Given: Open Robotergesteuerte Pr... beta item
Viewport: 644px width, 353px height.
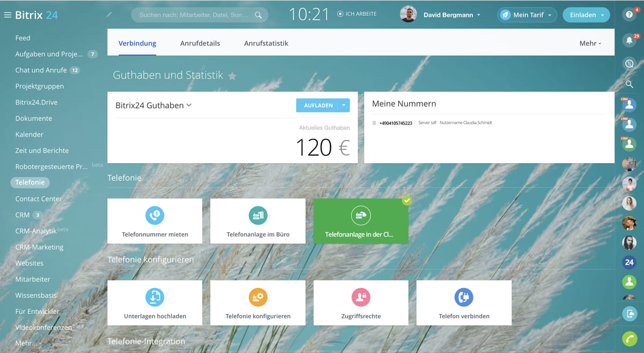Looking at the screenshot, I should coord(52,167).
